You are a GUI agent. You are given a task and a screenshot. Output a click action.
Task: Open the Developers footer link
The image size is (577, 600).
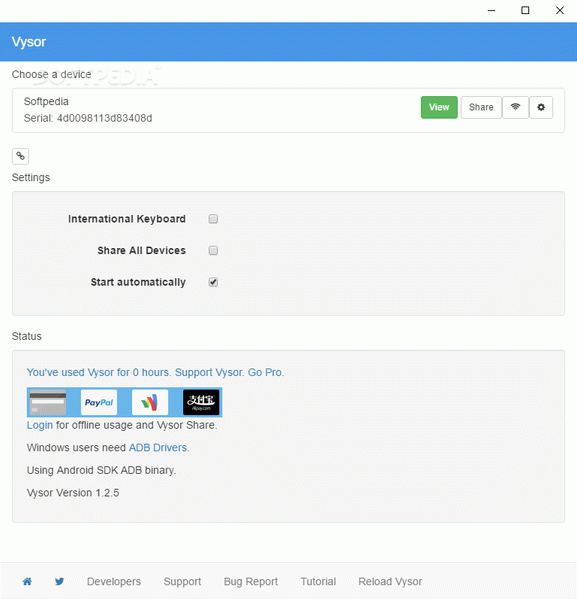point(114,582)
